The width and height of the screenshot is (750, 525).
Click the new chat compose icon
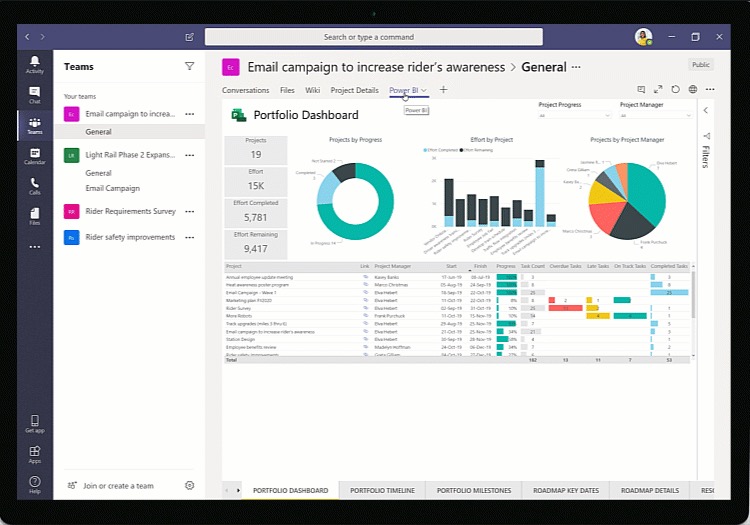(189, 37)
